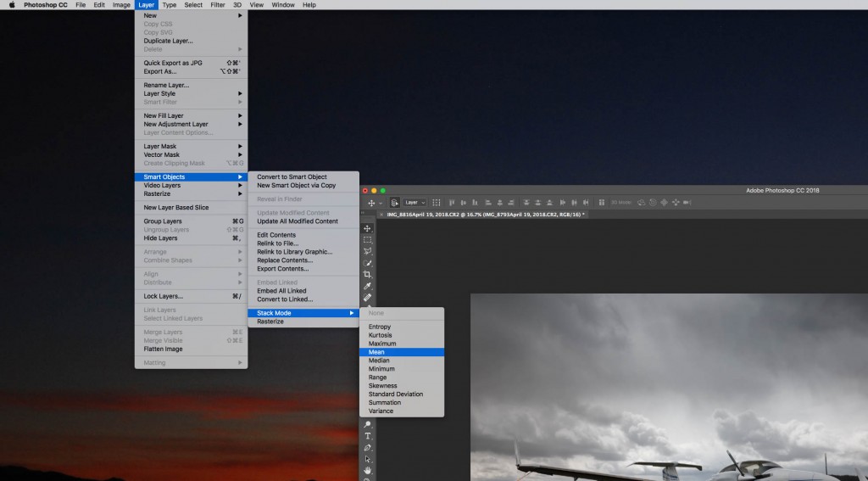Select the Rectangular Marquee tool
The width and height of the screenshot is (868, 481).
(x=367, y=240)
